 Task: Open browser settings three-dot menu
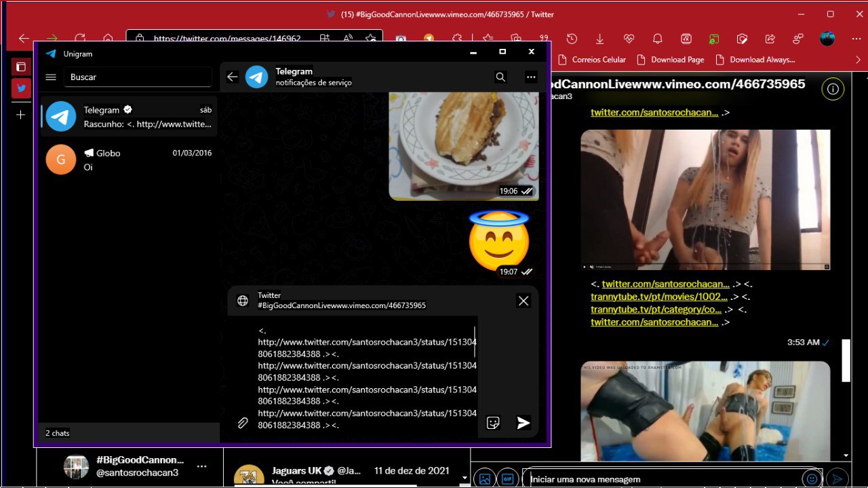click(x=856, y=39)
